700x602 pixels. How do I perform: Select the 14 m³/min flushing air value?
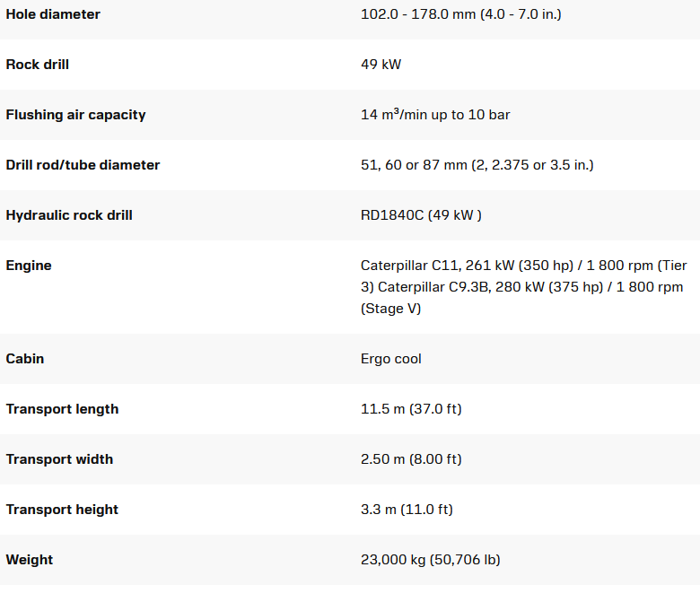coord(435,115)
